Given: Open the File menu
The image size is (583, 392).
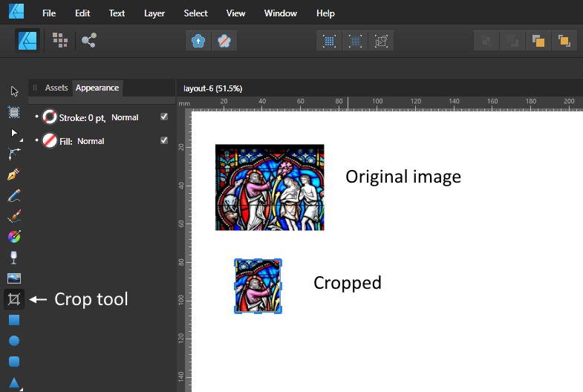Looking at the screenshot, I should click(49, 13).
